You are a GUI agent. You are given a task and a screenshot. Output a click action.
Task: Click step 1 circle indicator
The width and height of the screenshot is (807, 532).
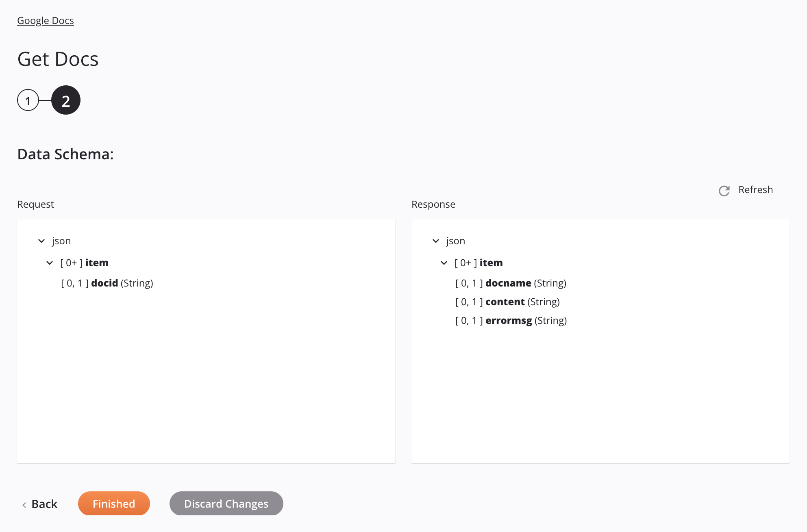click(x=27, y=100)
